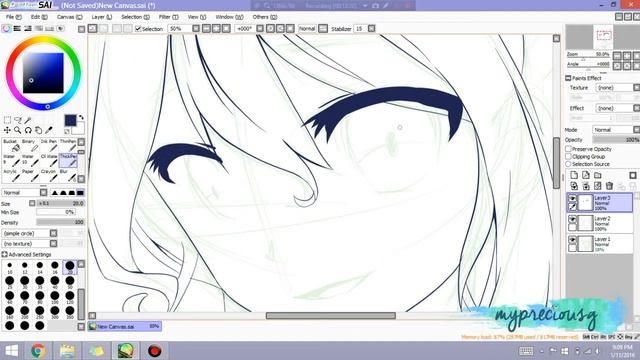Swap foreground and background colors
This screenshot has height=360, width=640.
(x=81, y=118)
